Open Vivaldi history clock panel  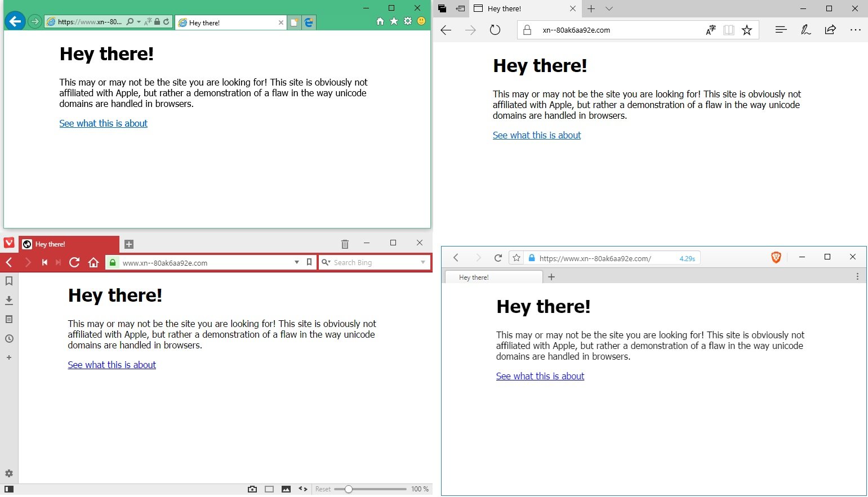pos(9,339)
